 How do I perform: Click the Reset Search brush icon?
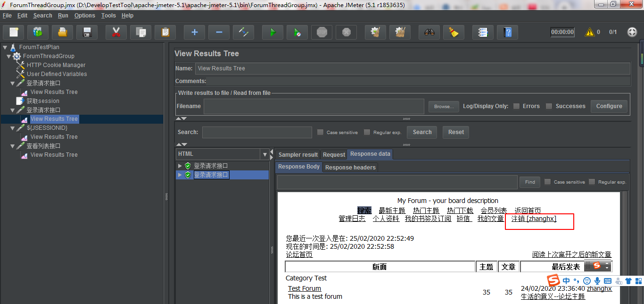(454, 32)
